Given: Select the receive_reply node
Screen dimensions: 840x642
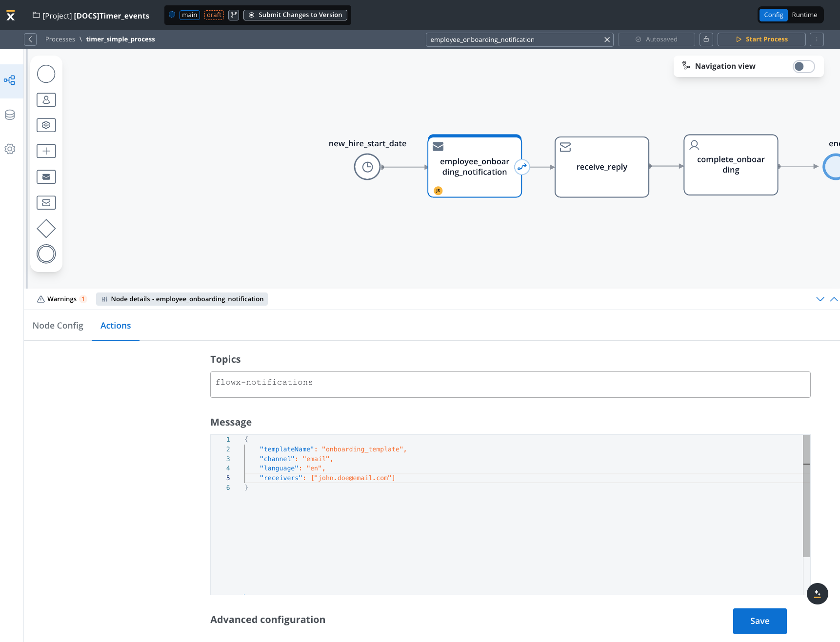Looking at the screenshot, I should pyautogui.click(x=602, y=167).
